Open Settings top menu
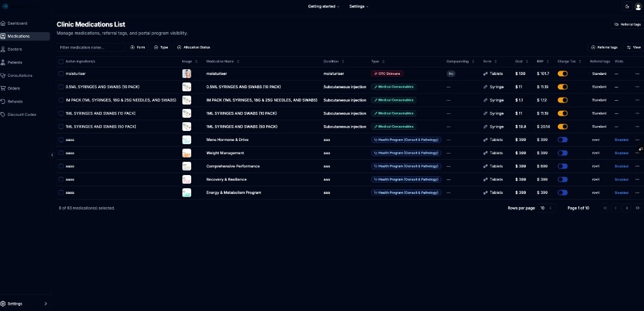 coord(358,6)
